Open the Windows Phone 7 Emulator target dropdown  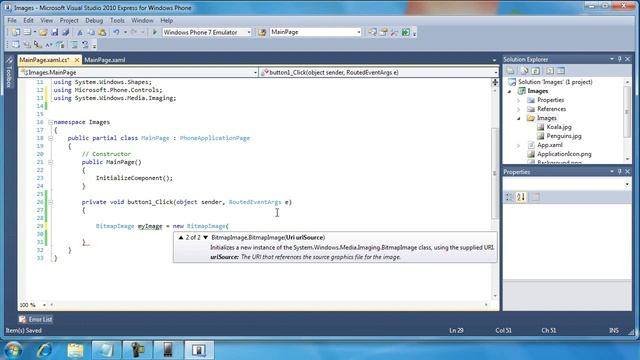point(249,32)
